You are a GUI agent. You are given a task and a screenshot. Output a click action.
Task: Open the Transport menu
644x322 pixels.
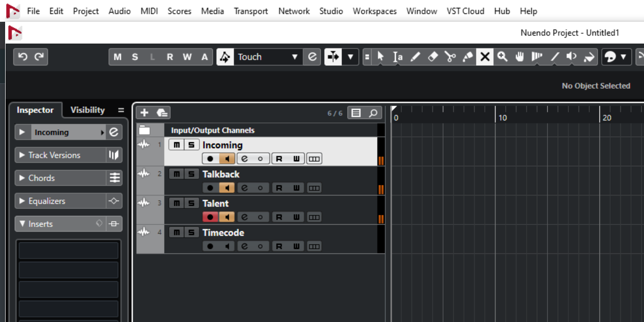coord(251,11)
